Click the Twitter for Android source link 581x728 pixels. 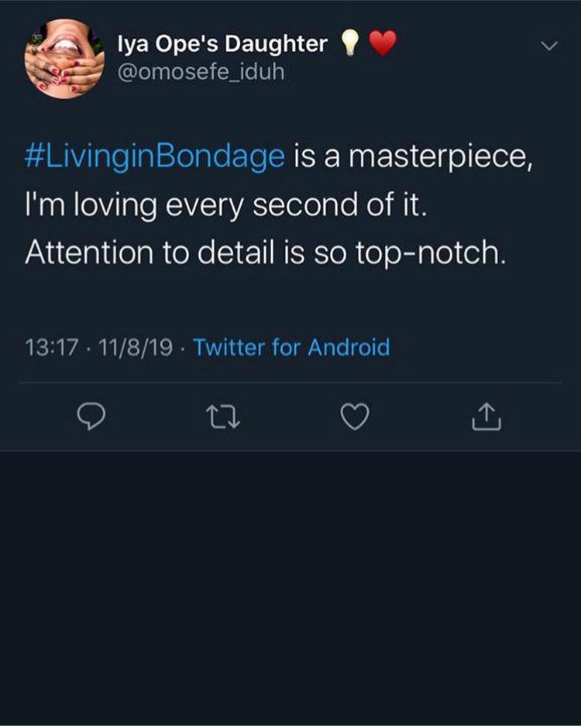pyautogui.click(x=291, y=346)
